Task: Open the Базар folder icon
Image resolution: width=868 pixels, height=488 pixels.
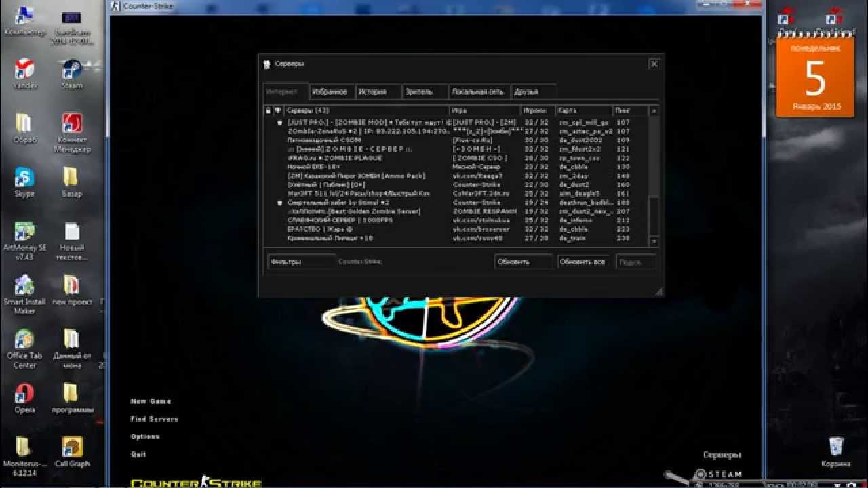Action: [73, 182]
